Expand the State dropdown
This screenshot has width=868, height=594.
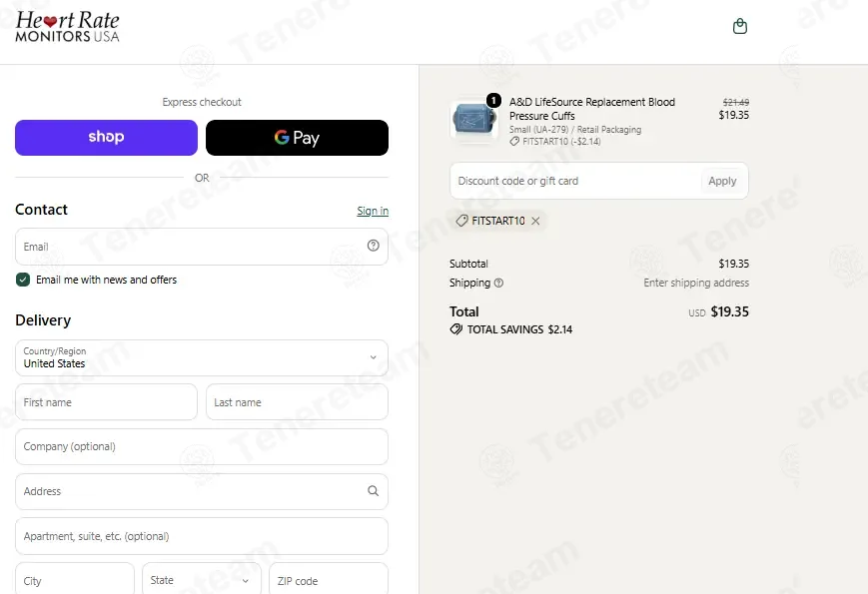coord(202,580)
